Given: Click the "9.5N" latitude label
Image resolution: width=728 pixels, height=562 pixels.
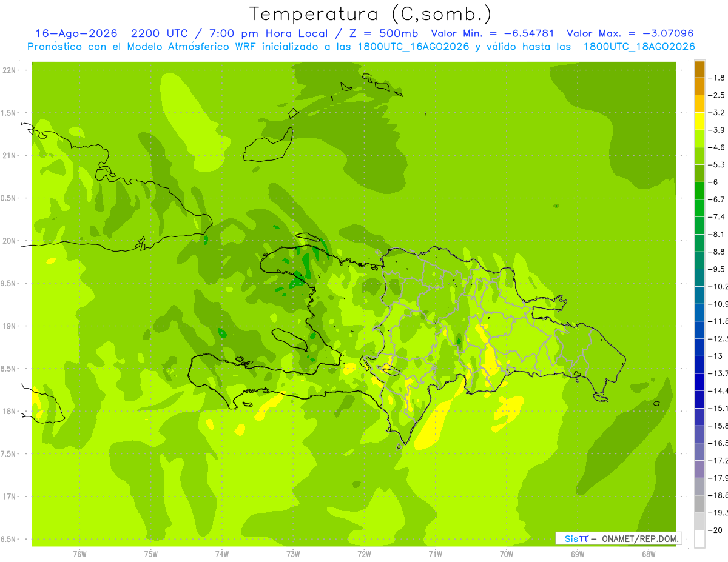Looking at the screenshot, I should (x=9, y=283).
